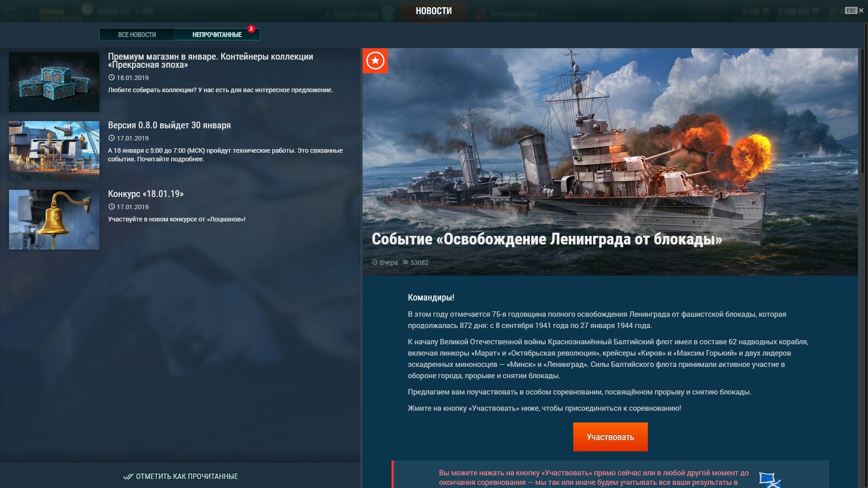Click the eye views icon near 53082

(x=406, y=262)
